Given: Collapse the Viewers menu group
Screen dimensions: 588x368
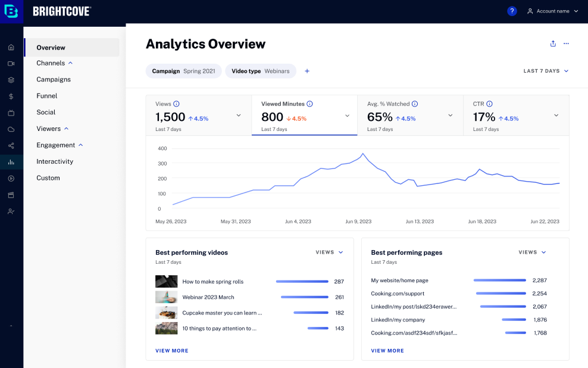Looking at the screenshot, I should [67, 129].
